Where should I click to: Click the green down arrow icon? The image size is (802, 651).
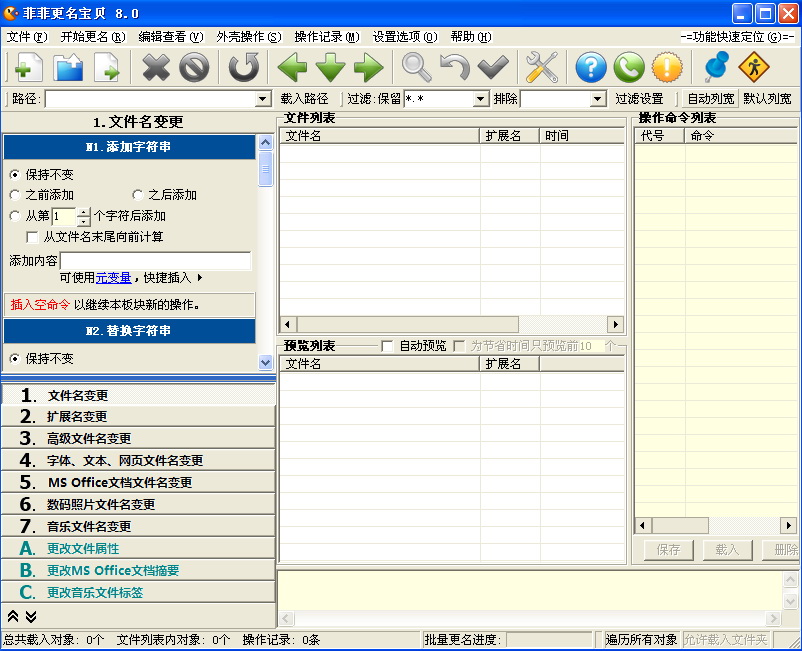pyautogui.click(x=330, y=67)
